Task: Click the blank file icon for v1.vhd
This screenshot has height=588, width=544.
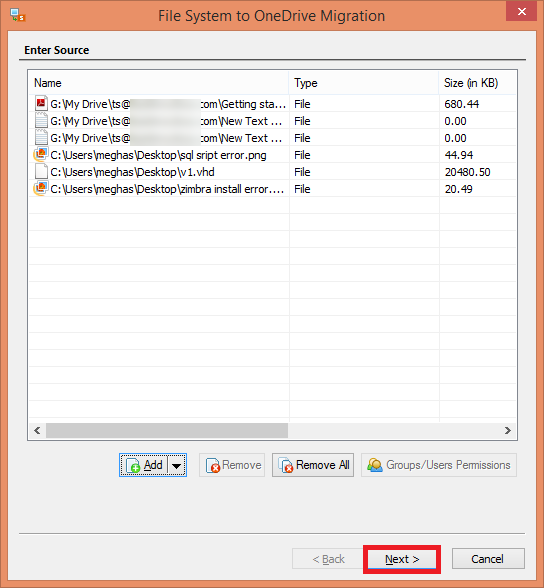Action: pos(41,171)
